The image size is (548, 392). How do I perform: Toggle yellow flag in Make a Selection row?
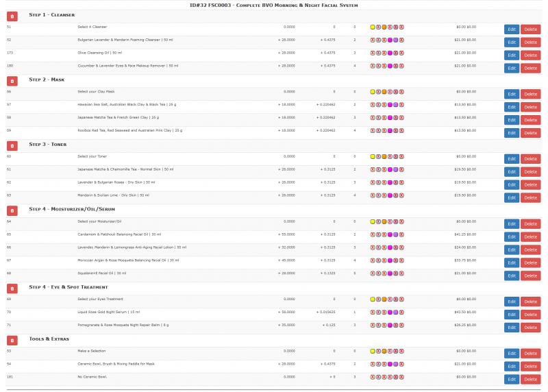(373, 351)
